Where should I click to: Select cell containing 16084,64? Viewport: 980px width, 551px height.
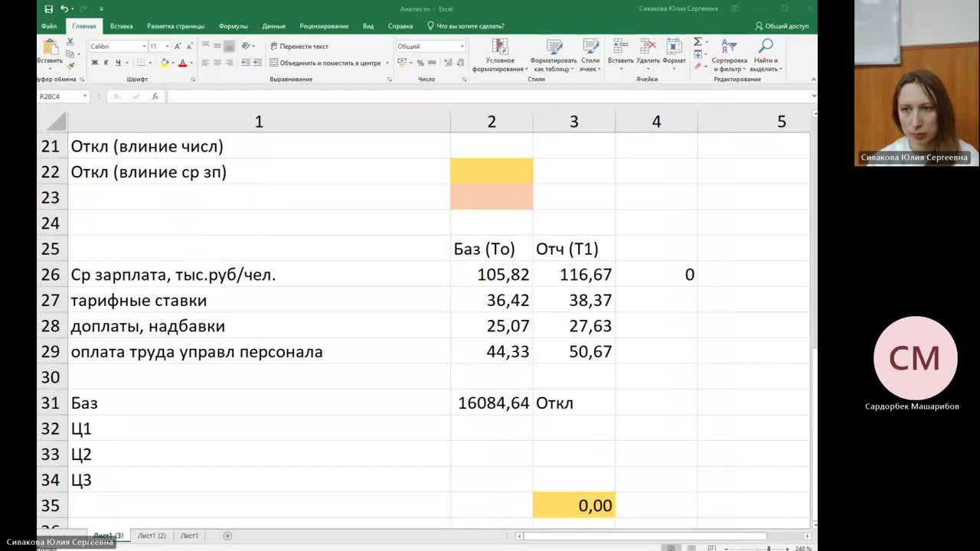tap(492, 403)
